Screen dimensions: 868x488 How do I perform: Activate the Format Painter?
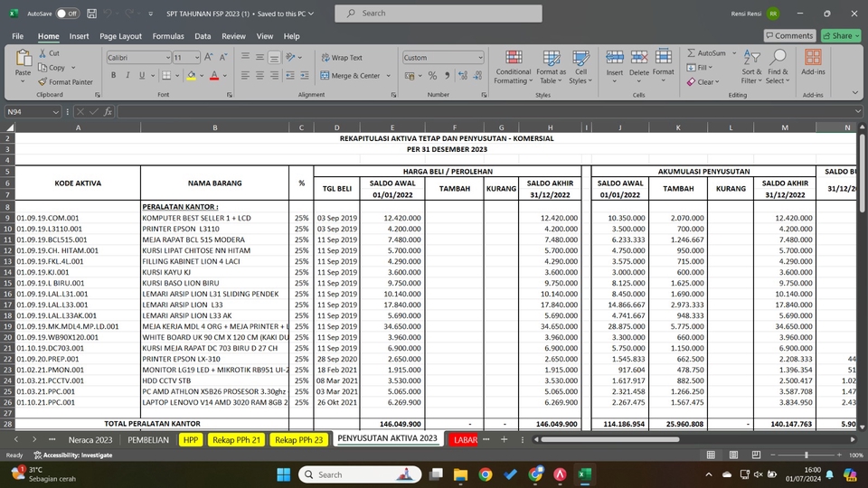click(65, 82)
